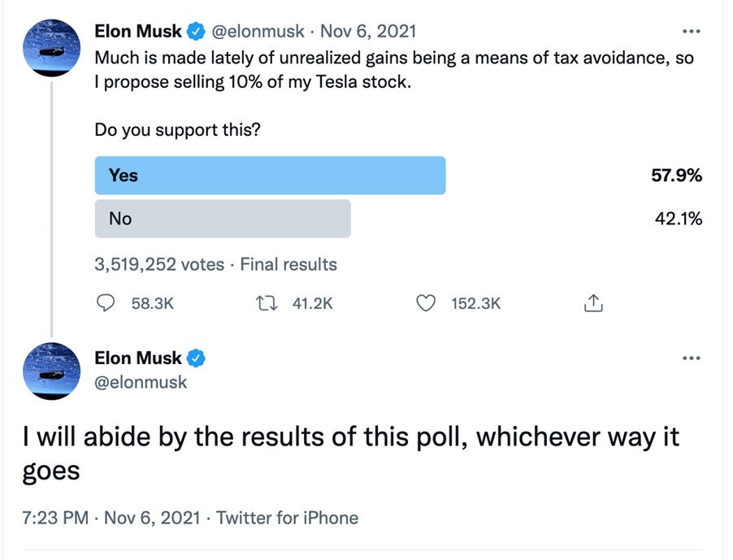This screenshot has height=560, width=733.
Task: Open the three-dot menu on first tweet
Action: pyautogui.click(x=692, y=32)
